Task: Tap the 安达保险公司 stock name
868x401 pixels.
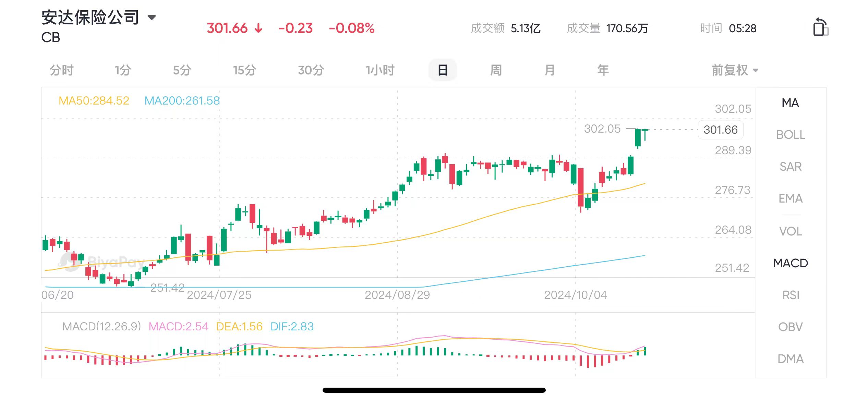Action: [x=90, y=17]
